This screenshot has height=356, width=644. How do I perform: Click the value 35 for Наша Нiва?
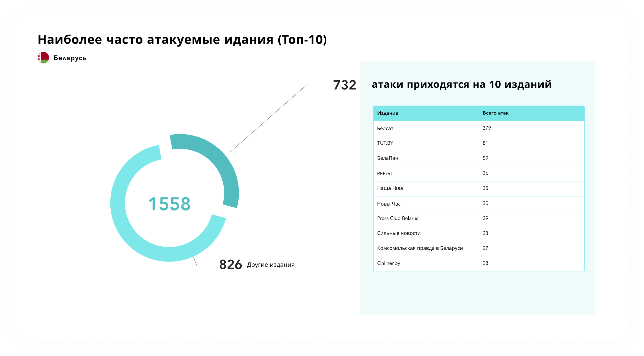(485, 188)
